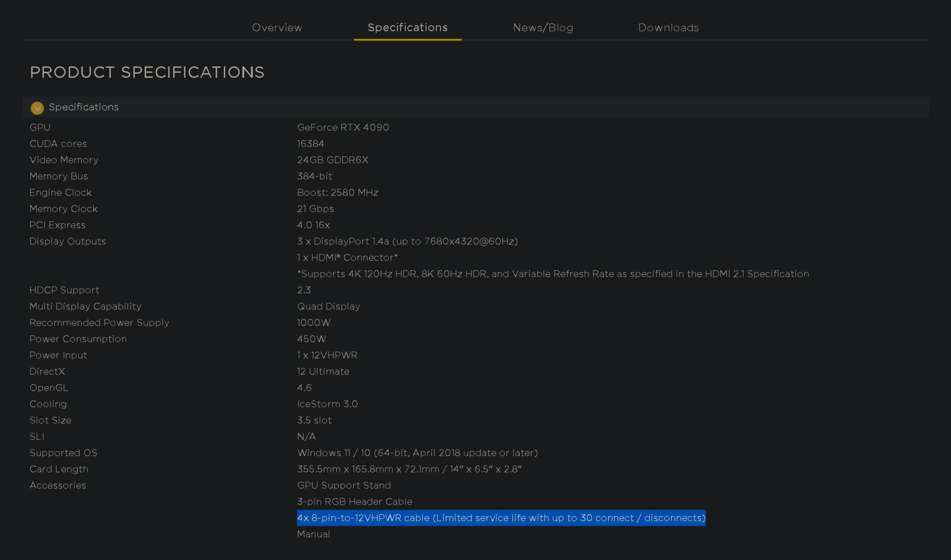This screenshot has width=951, height=560.
Task: Click the 24GB GDDR6X memory value
Action: 332,160
